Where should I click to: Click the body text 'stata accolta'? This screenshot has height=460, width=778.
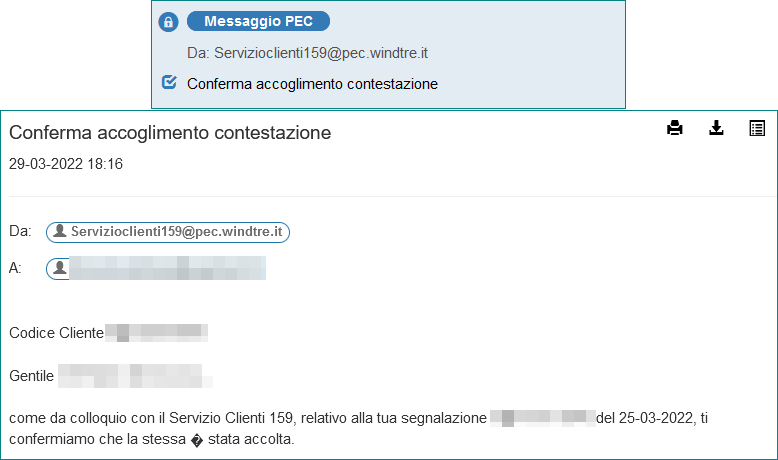[x=250, y=439]
